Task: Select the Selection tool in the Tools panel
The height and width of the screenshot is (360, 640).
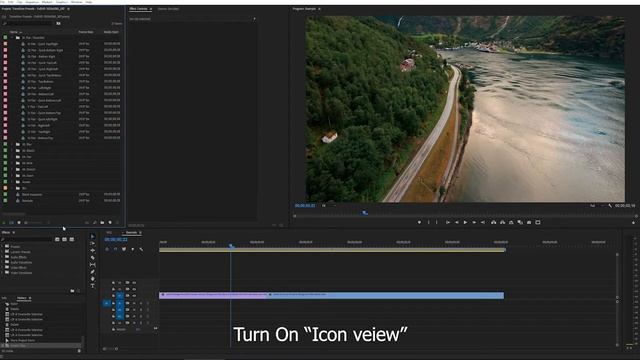Action: point(93,236)
